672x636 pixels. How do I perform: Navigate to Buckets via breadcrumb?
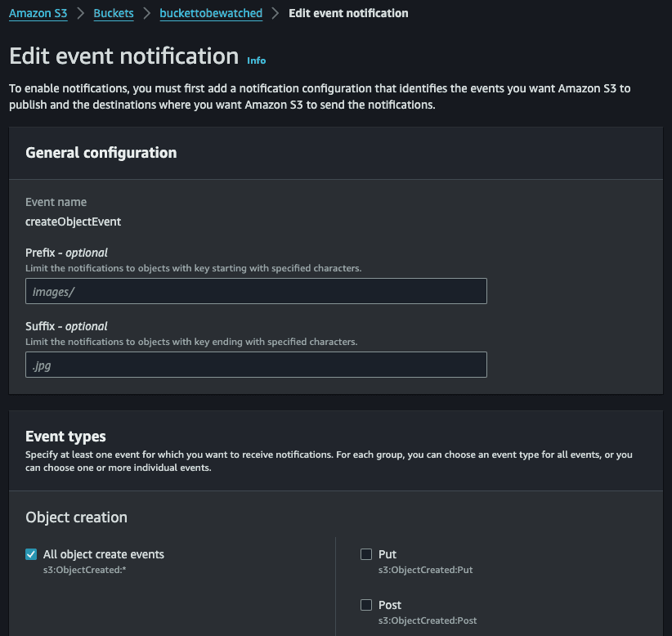click(113, 13)
